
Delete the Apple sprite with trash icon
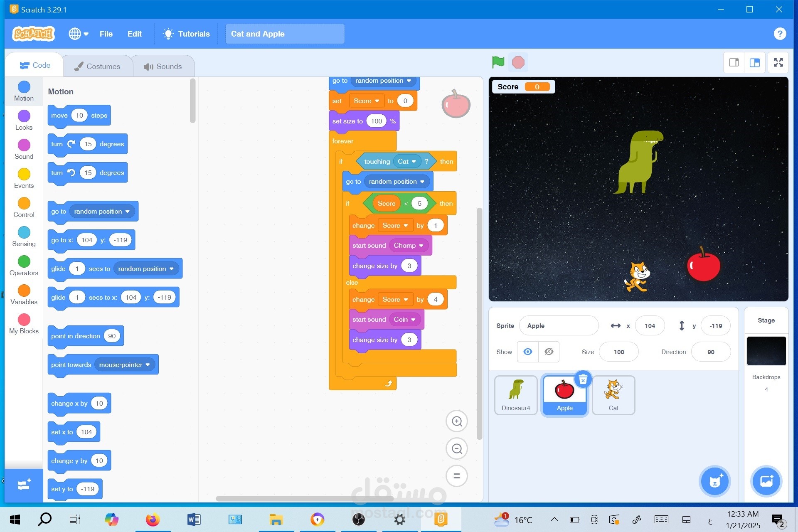(583, 379)
